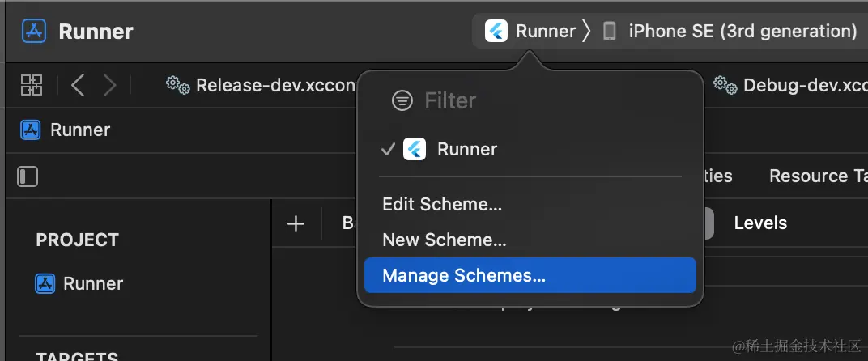The image size is (868, 361).
Task: Go back with the left chevron
Action: click(x=78, y=85)
